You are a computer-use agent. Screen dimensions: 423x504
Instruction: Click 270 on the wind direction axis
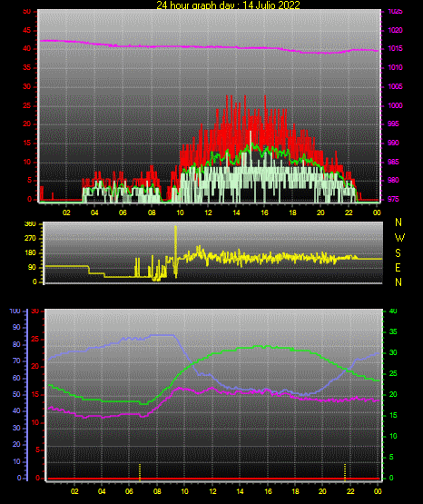30,239
